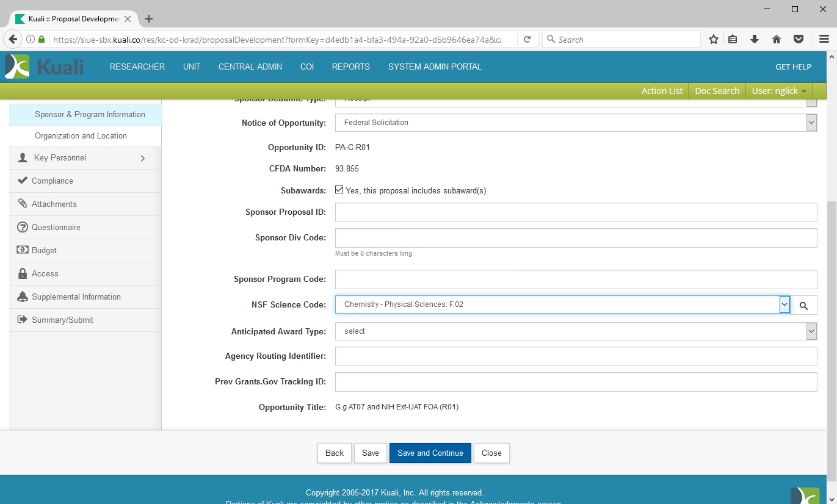Open the CENTRAL ADMIN menu
Image resolution: width=837 pixels, height=504 pixels.
[x=250, y=67]
